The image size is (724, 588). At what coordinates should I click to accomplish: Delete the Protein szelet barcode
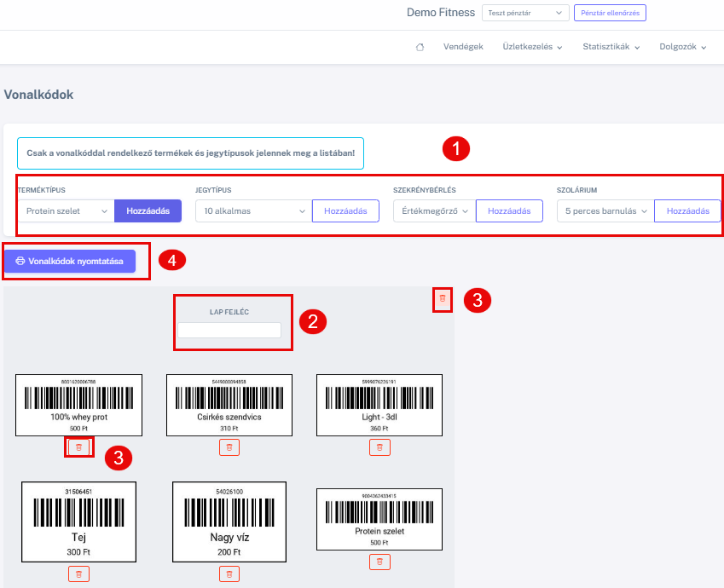380,562
